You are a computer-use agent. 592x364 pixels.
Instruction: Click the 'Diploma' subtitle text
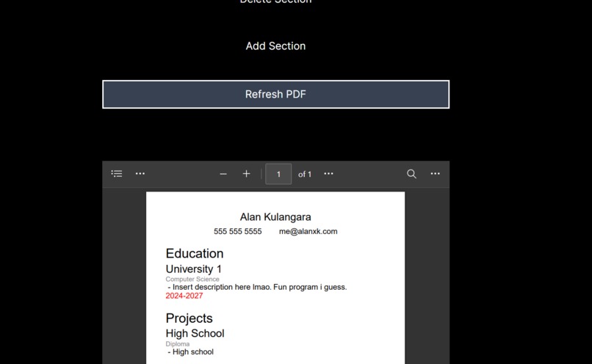(178, 344)
